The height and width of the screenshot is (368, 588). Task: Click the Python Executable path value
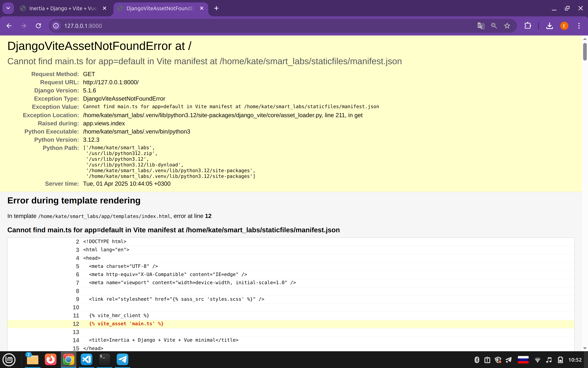[x=137, y=132]
